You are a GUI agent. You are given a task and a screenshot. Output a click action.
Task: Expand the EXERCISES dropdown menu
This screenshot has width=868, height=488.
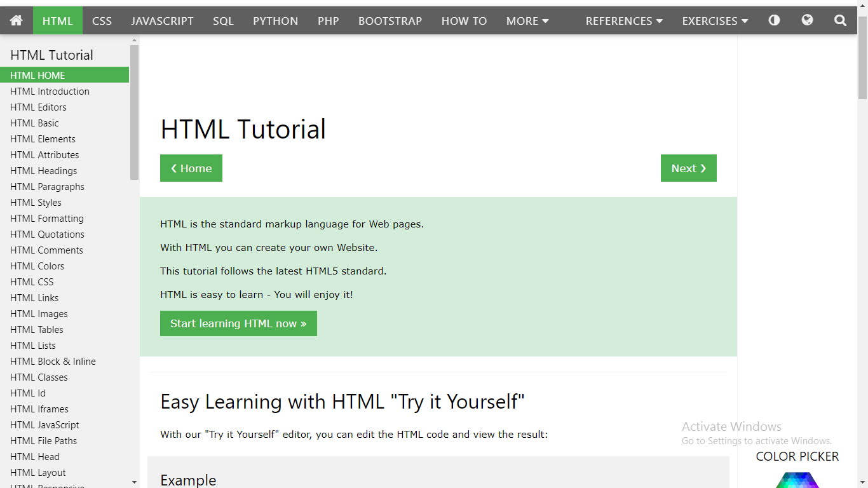click(715, 20)
